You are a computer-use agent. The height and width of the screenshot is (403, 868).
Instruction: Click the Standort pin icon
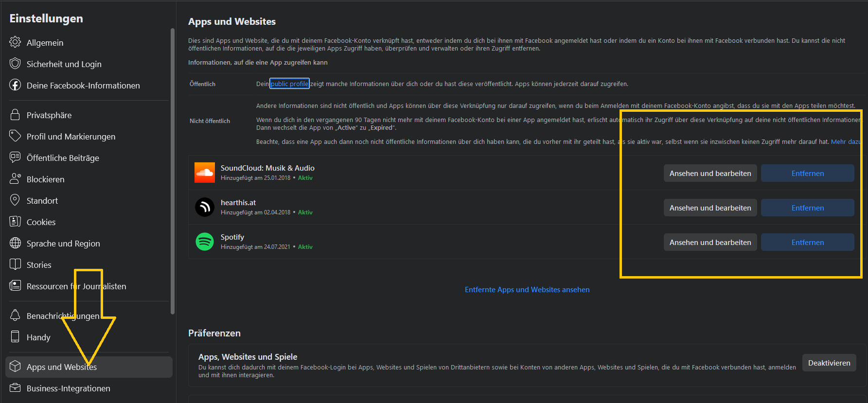15,200
